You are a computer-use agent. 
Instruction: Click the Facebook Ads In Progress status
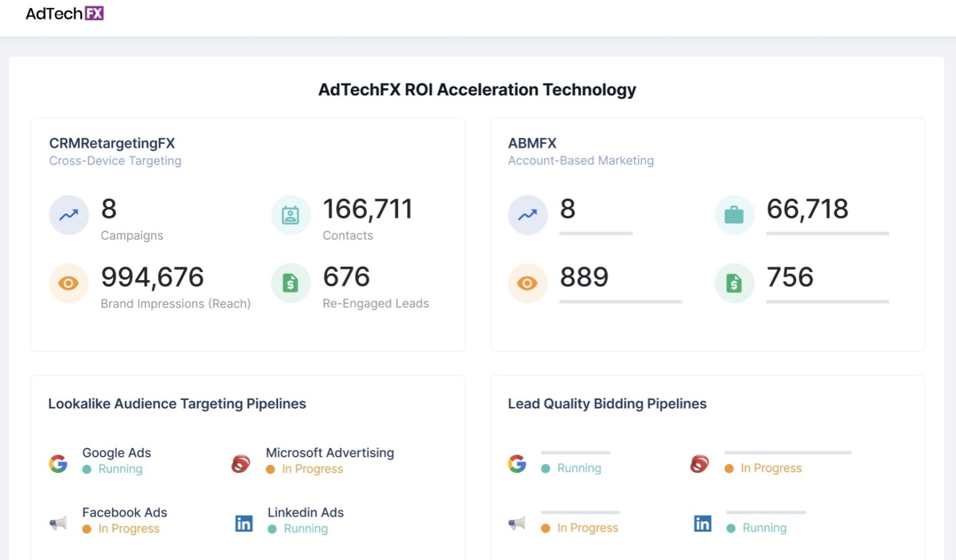[x=128, y=529]
